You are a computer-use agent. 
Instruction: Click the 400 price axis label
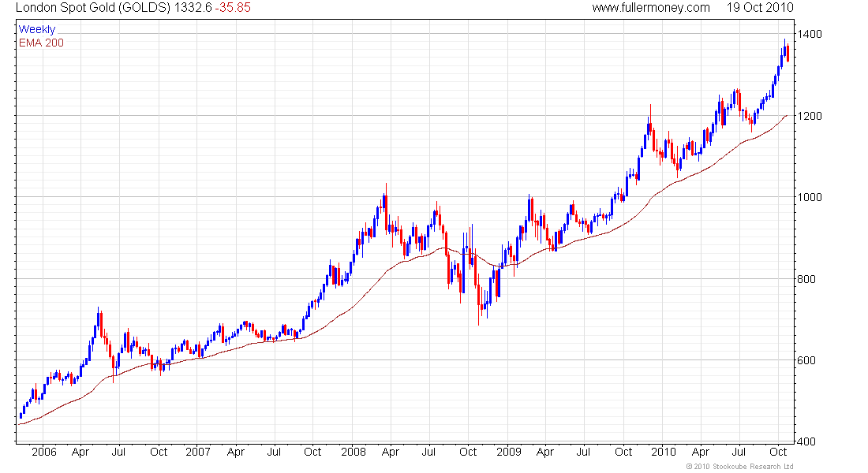pos(806,441)
